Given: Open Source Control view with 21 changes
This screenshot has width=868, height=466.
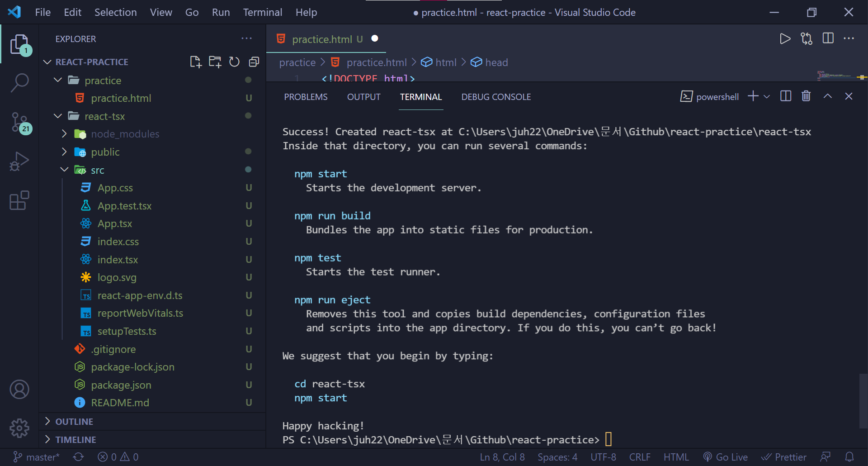Looking at the screenshot, I should tap(19, 122).
